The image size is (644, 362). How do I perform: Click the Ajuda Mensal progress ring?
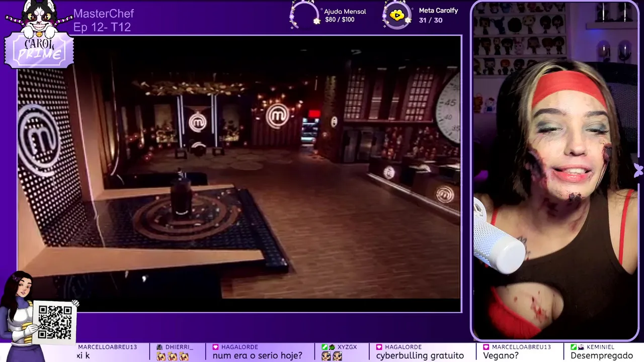click(x=305, y=15)
